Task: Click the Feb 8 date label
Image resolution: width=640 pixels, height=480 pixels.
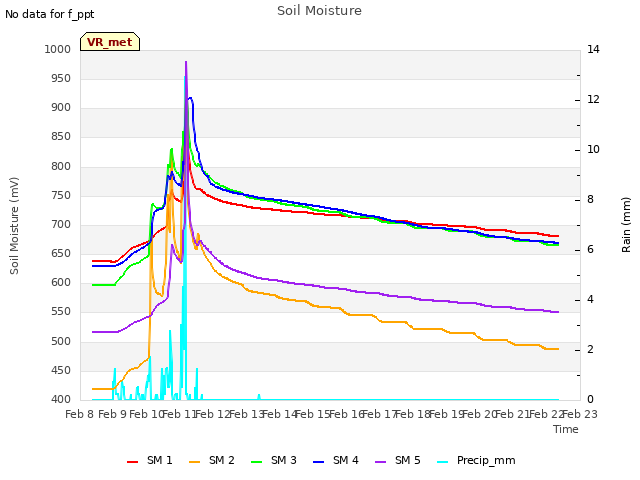Action: 80,414
